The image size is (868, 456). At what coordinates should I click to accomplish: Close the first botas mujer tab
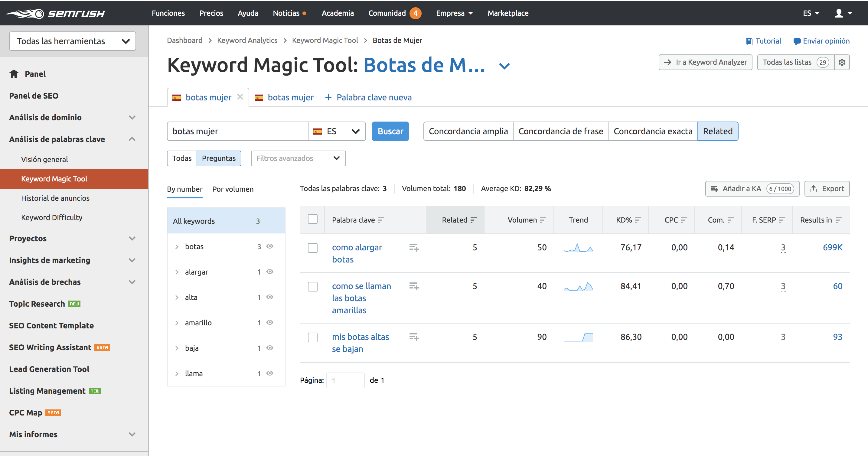(x=240, y=97)
